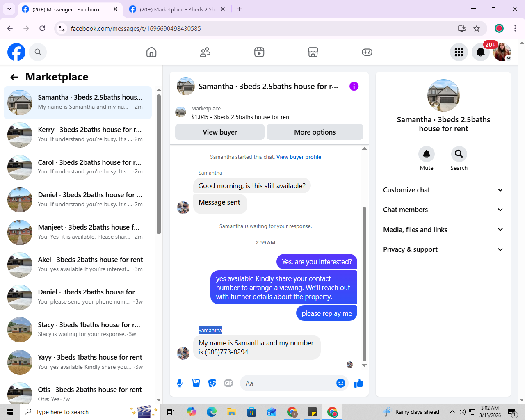Open emoji picker in message box
Screen dimensions: 525x420
coord(341,383)
